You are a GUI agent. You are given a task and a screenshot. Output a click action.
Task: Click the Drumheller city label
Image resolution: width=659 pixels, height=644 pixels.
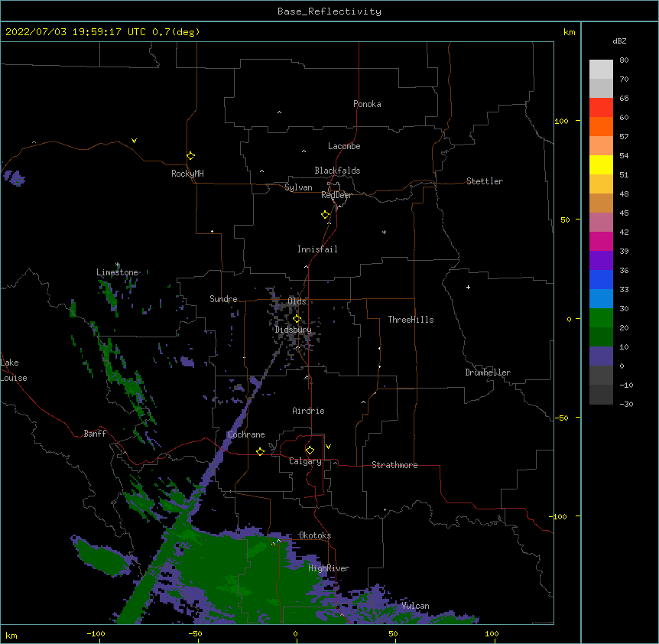click(x=488, y=372)
